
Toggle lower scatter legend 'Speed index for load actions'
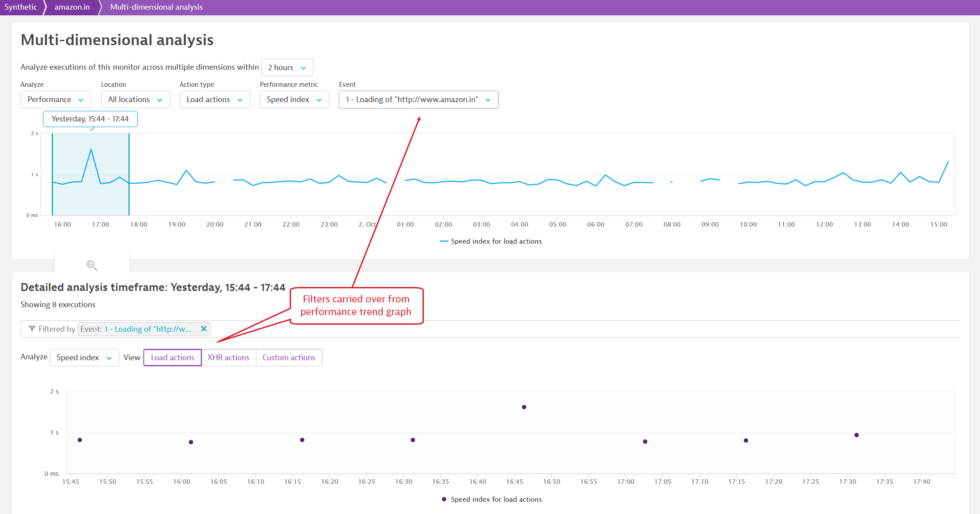coord(492,499)
